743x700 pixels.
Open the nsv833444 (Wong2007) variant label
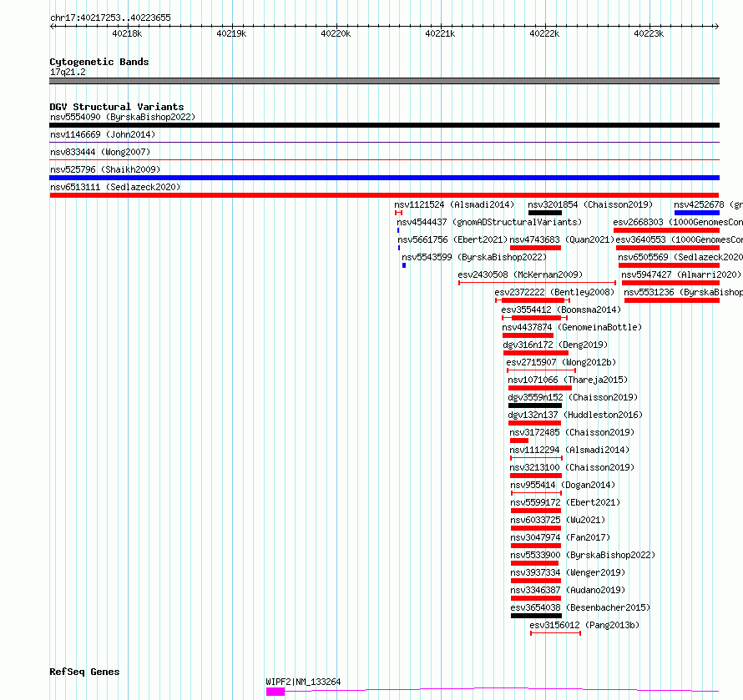coord(100,152)
